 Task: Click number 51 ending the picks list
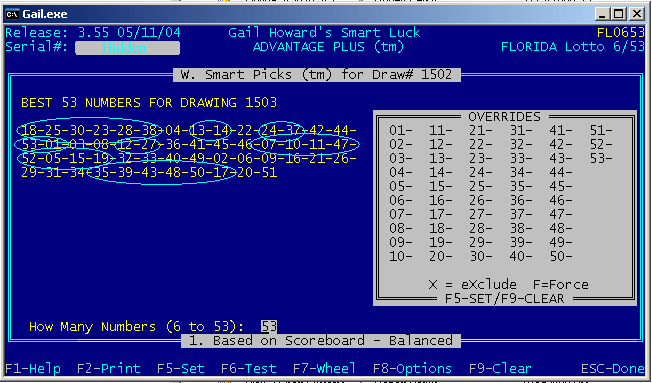(x=269, y=172)
